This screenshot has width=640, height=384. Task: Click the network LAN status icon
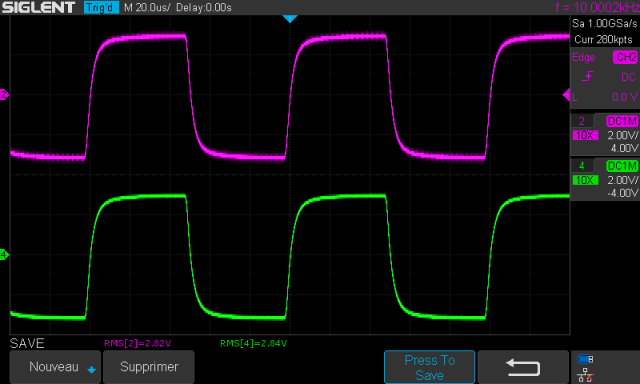[x=585, y=375]
